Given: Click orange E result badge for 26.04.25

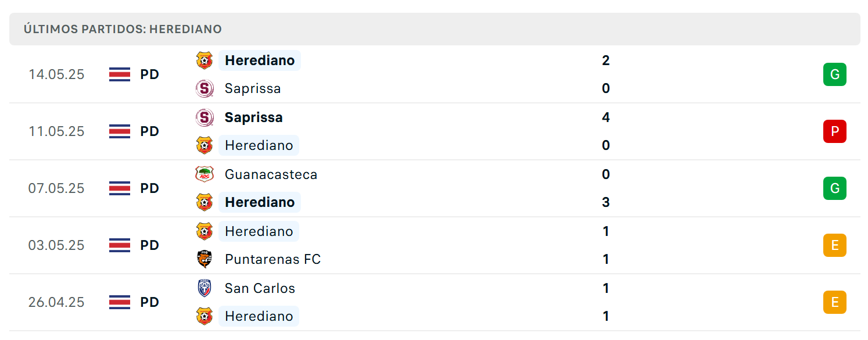Looking at the screenshot, I should click(835, 302).
